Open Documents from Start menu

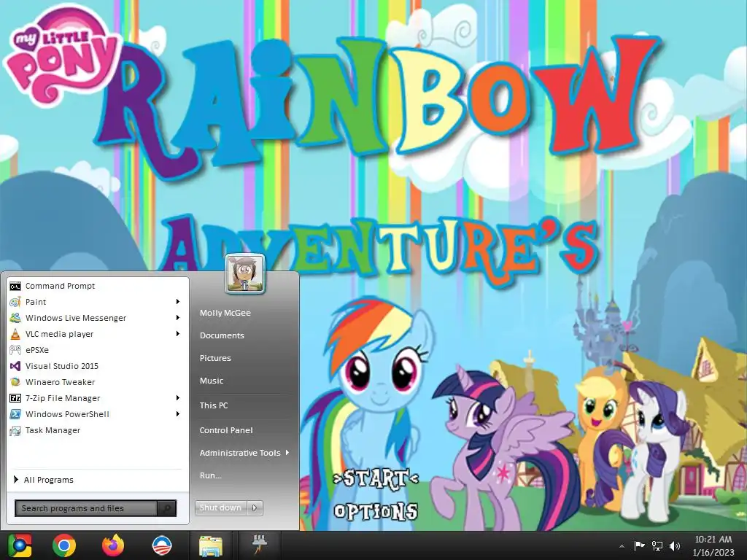(x=222, y=335)
